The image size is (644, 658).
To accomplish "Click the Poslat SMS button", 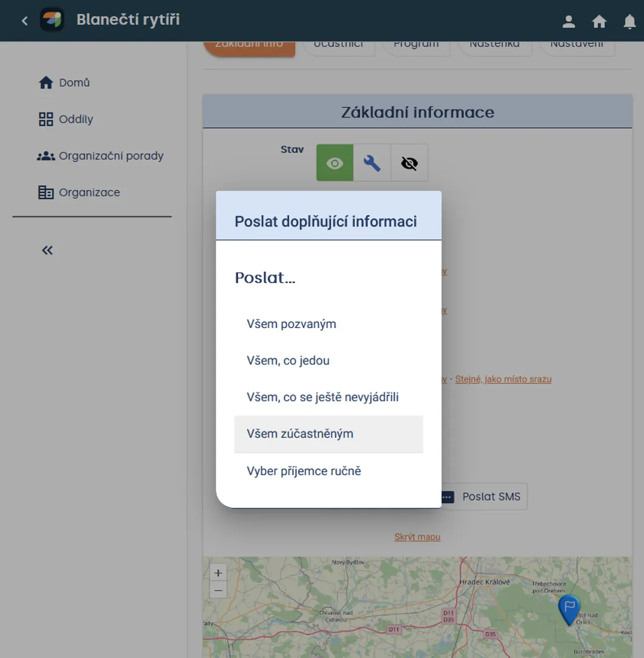I will tap(484, 497).
